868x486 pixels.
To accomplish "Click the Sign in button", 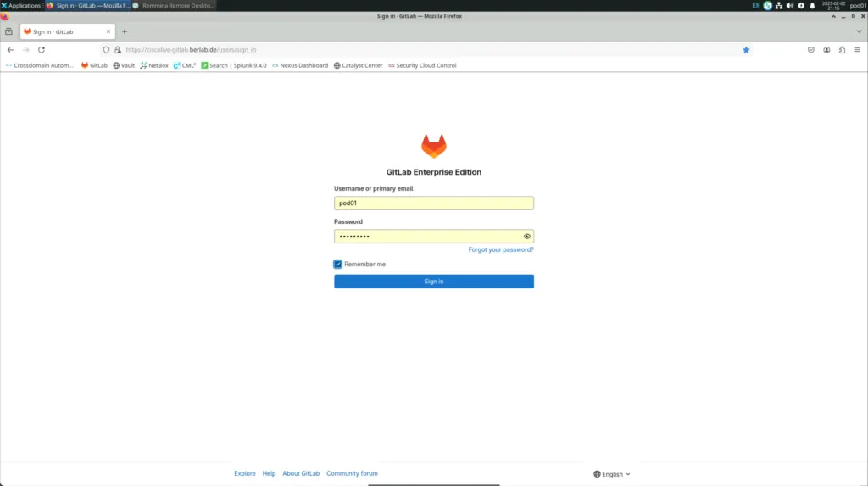I will click(x=433, y=282).
